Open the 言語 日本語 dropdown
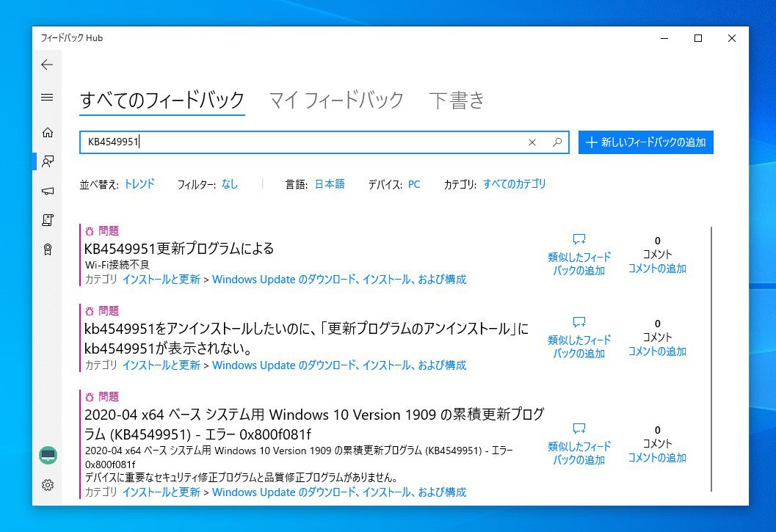The image size is (776, 532). click(x=330, y=185)
